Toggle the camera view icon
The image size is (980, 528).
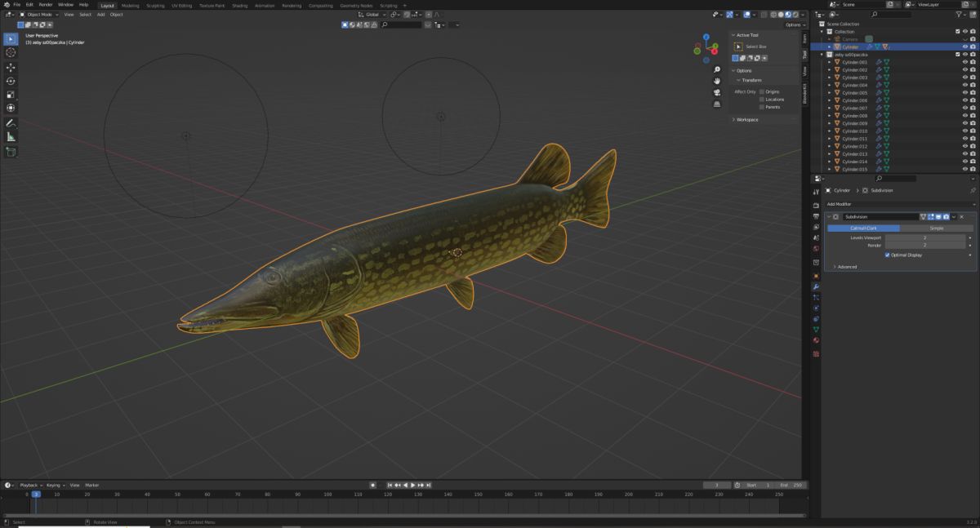[x=716, y=92]
